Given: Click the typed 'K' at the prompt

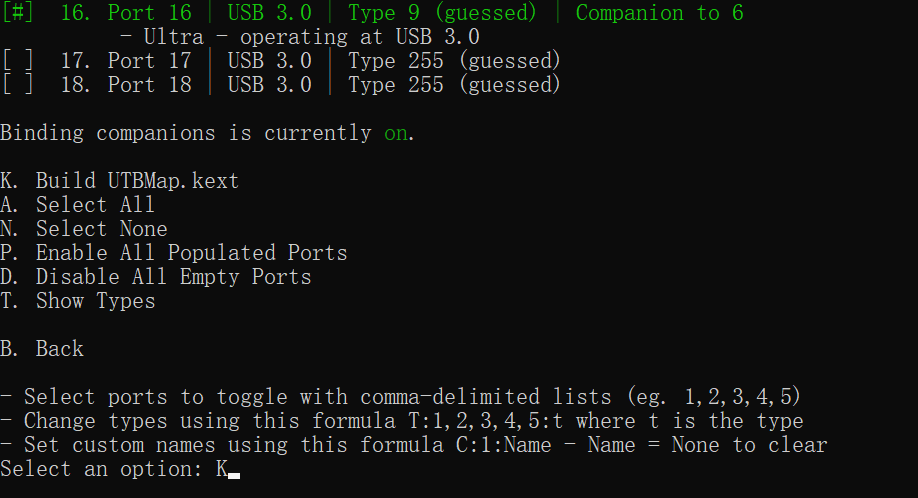Looking at the screenshot, I should [x=222, y=469].
